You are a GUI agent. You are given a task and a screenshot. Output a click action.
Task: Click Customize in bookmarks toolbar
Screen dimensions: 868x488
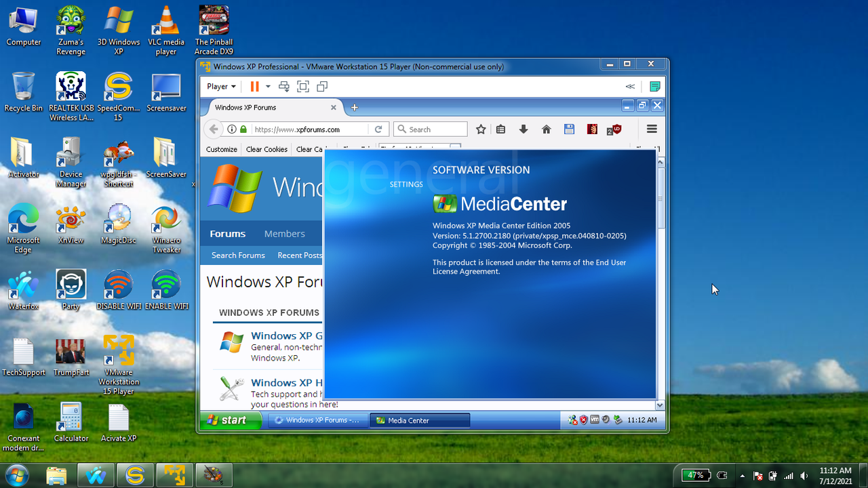tap(222, 149)
